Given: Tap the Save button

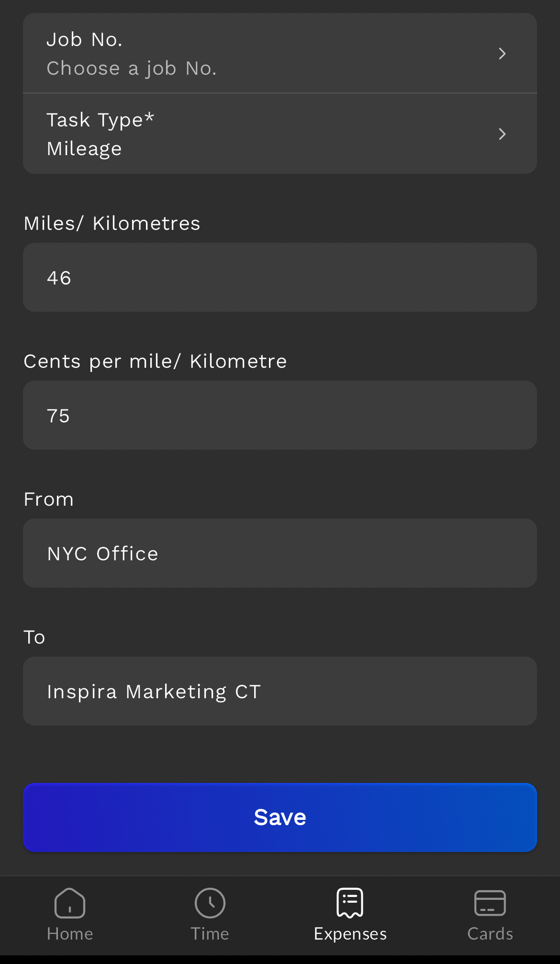Looking at the screenshot, I should coord(280,817).
